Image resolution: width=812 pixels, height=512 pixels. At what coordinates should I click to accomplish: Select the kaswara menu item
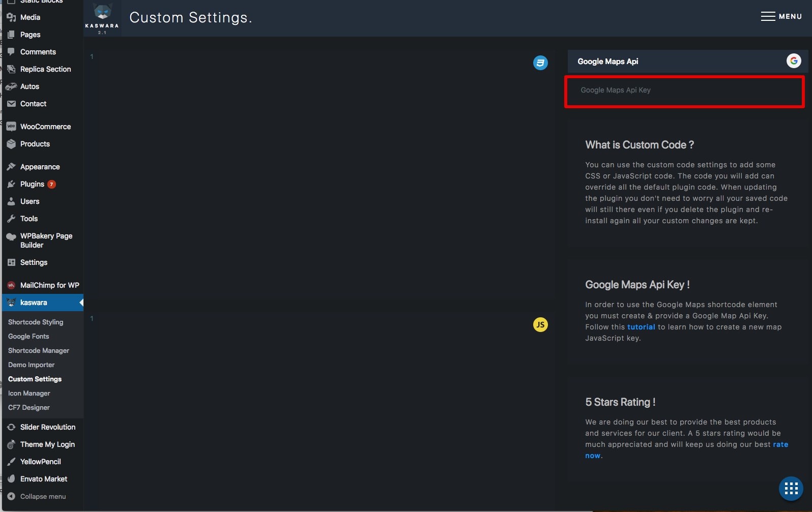43,303
